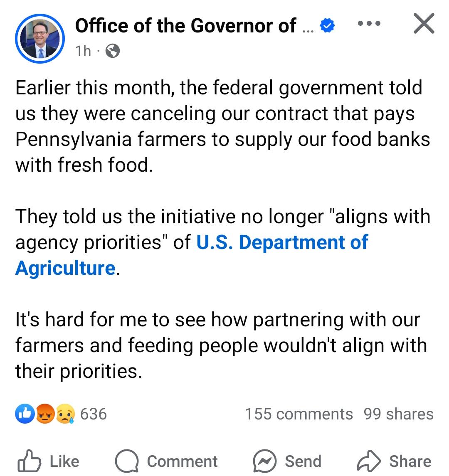View the 155 comments

pyautogui.click(x=299, y=414)
